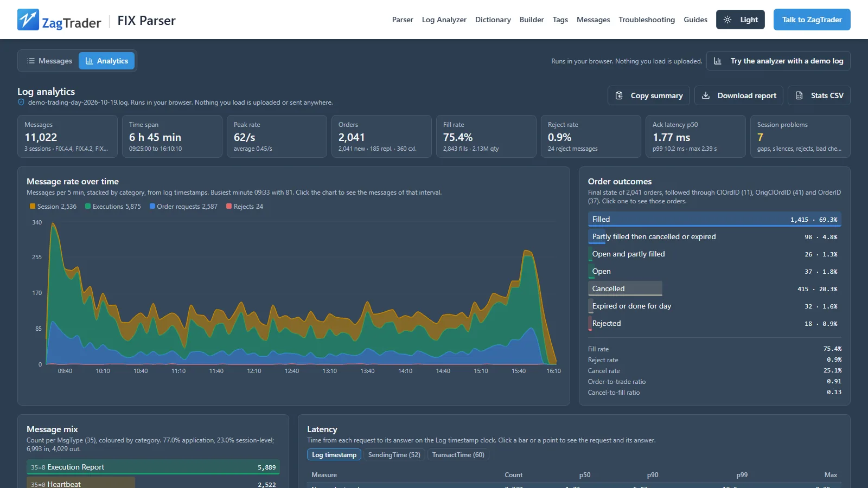Click the Copy summary button
The height and width of the screenshot is (488, 868).
649,95
